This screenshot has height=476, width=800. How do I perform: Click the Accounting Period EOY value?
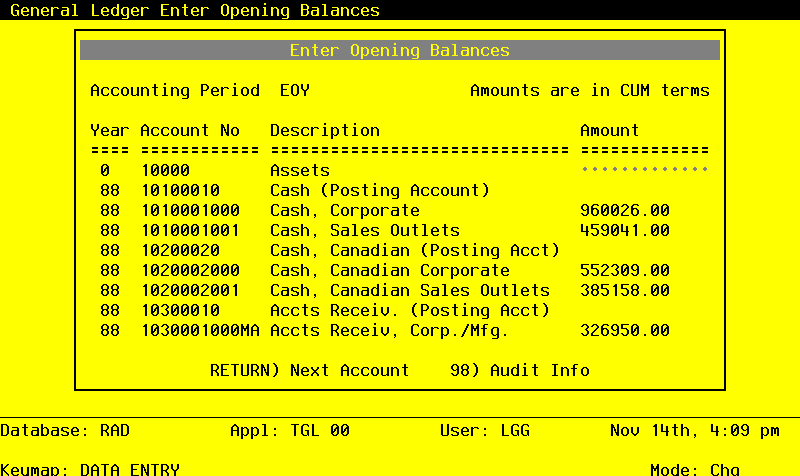pyautogui.click(x=294, y=90)
